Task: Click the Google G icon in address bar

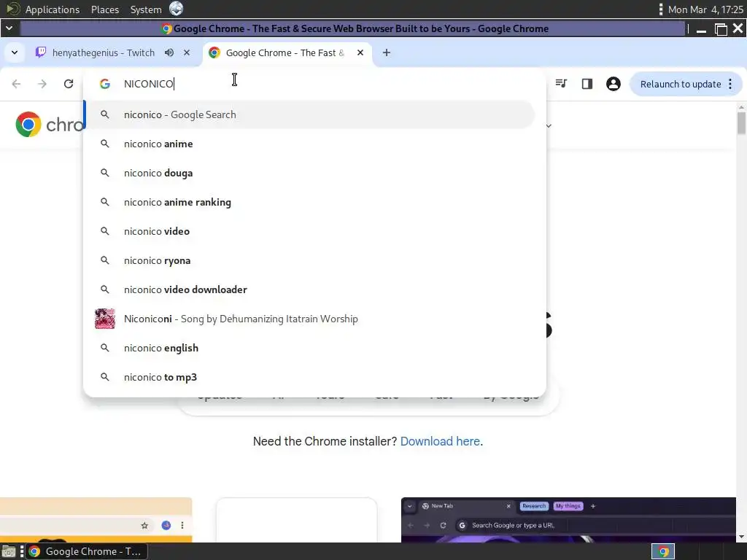Action: tap(105, 84)
